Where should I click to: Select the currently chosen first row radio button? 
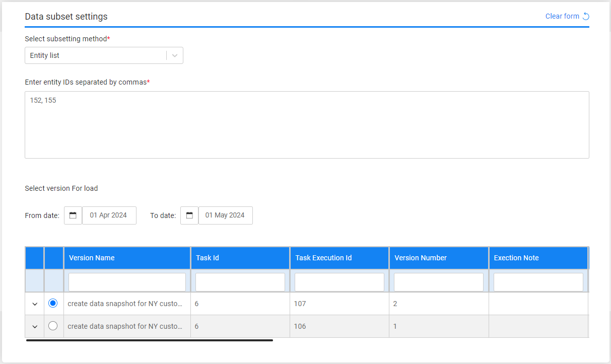coord(53,303)
